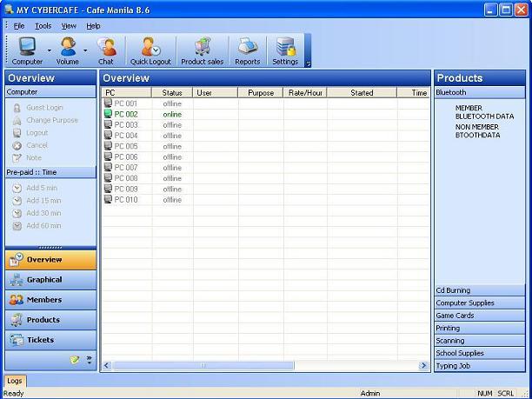This screenshot has height=399, width=532.
Task: Collapse the Computer section header
Action: pos(50,92)
